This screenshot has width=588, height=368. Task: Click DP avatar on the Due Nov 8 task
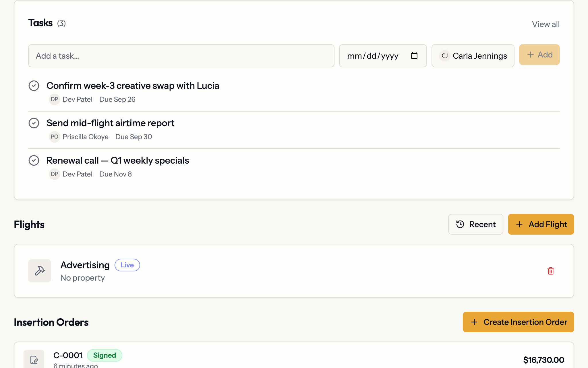pos(54,174)
